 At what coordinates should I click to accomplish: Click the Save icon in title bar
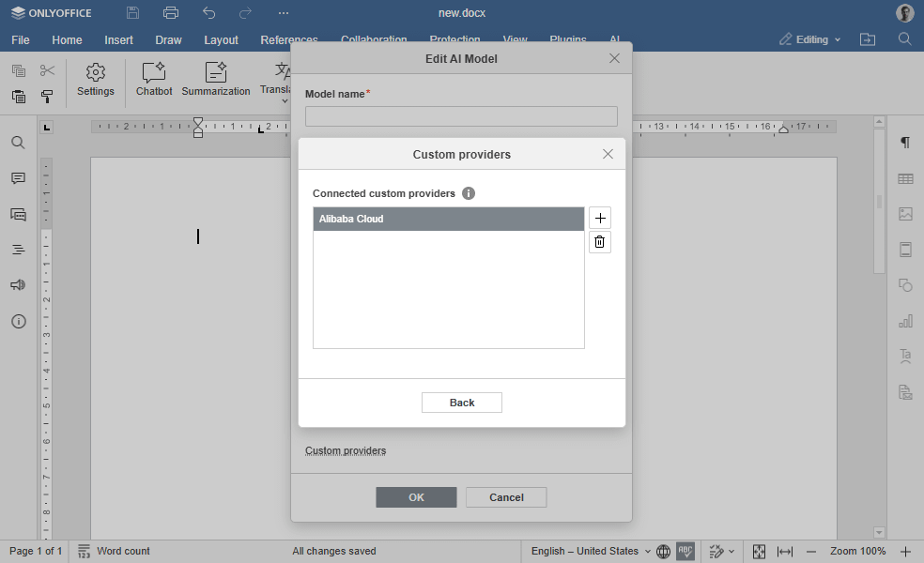pyautogui.click(x=133, y=12)
